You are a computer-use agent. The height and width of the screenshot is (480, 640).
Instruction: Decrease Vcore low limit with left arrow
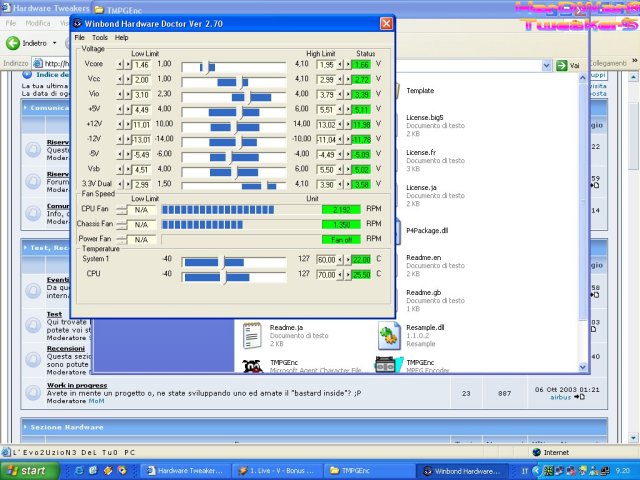120,65
